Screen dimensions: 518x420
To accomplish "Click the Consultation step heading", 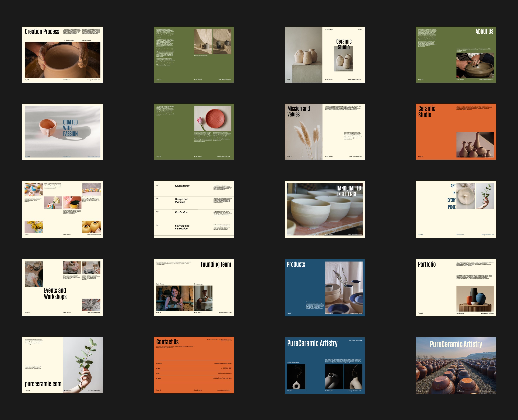I will [x=182, y=186].
